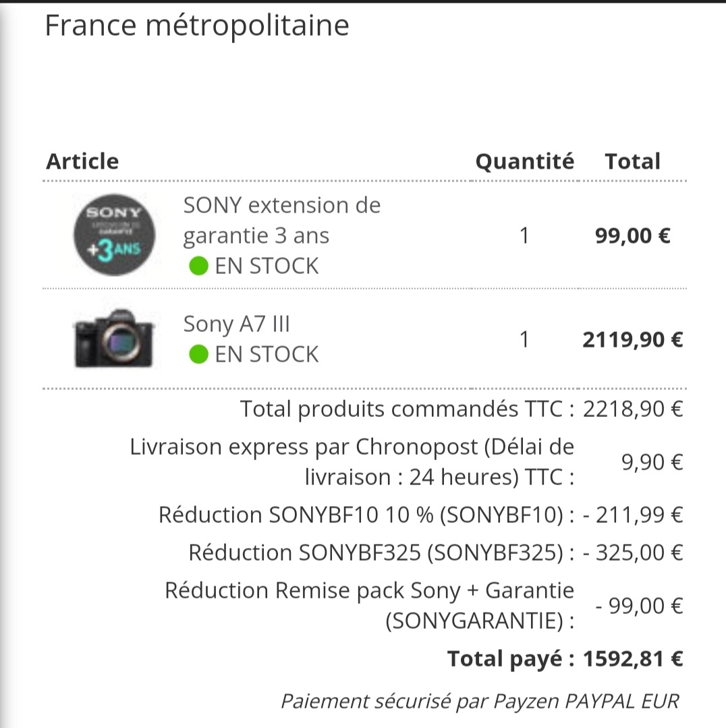Click the green stock dot under Sony A7 III
726x728 pixels.
[x=198, y=354]
